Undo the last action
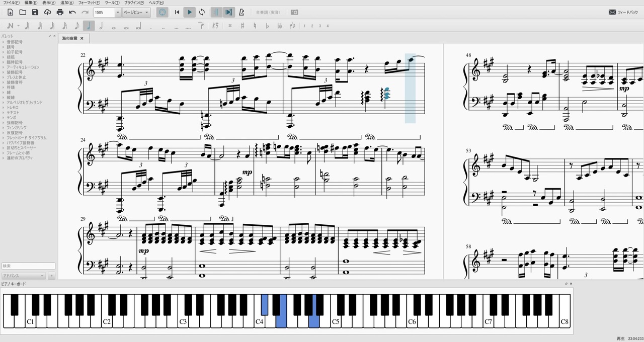Viewport: 644px width, 342px height. point(72,12)
